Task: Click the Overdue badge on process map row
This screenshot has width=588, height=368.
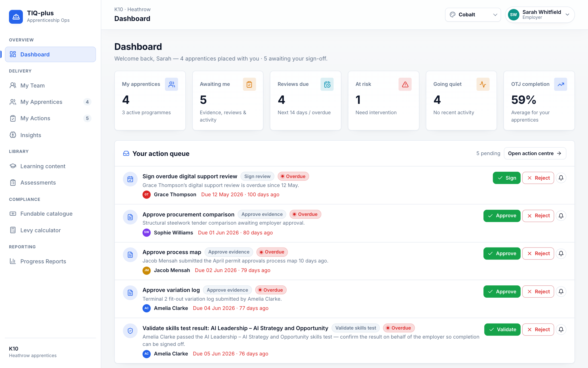Action: click(x=272, y=252)
